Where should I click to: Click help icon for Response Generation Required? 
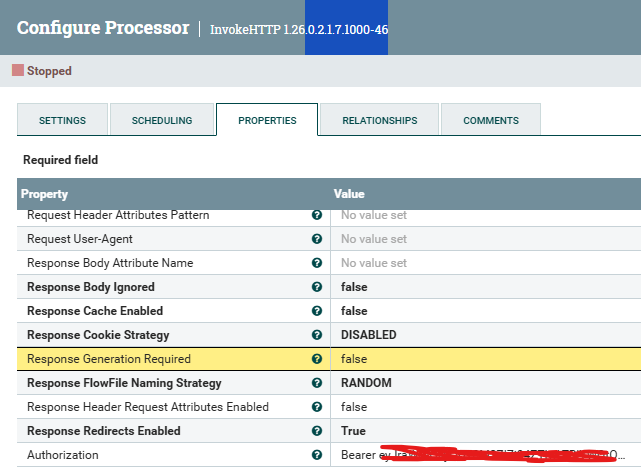click(317, 359)
